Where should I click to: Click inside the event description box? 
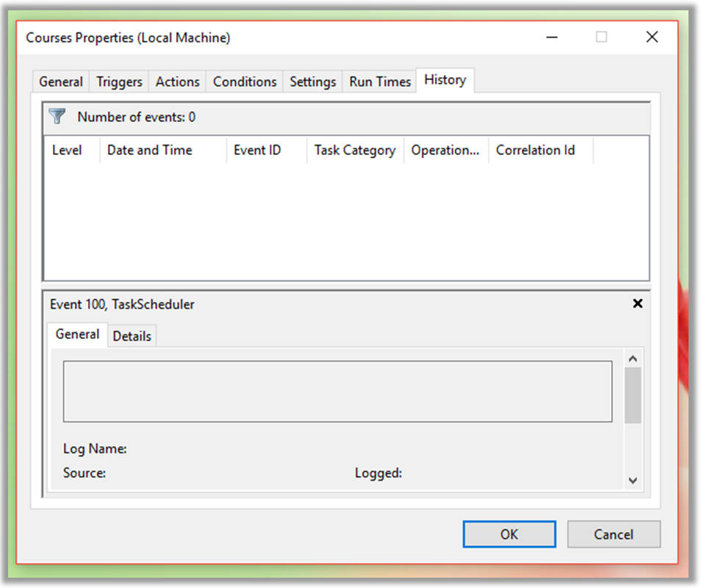[337, 391]
